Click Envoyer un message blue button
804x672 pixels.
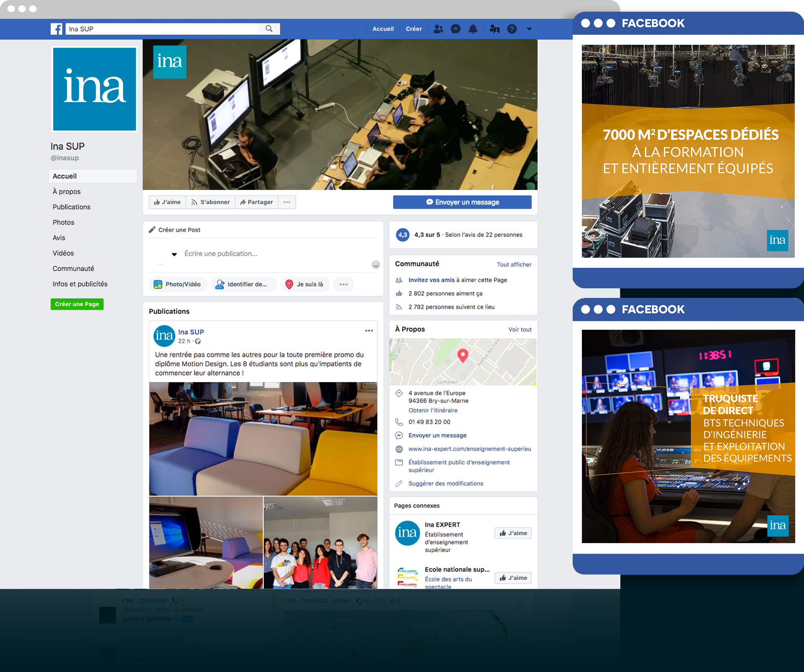point(462,202)
